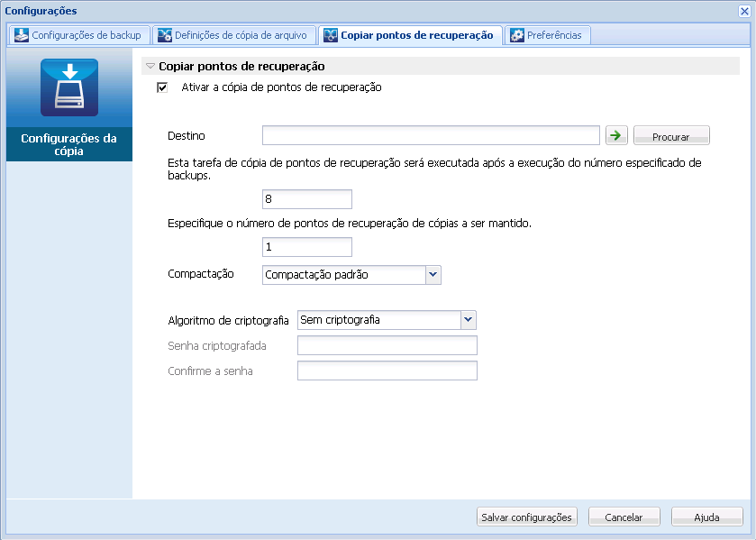Viewport: 756px width, 540px height.
Task: Click the icon on the Preferências tab
Action: [x=516, y=35]
